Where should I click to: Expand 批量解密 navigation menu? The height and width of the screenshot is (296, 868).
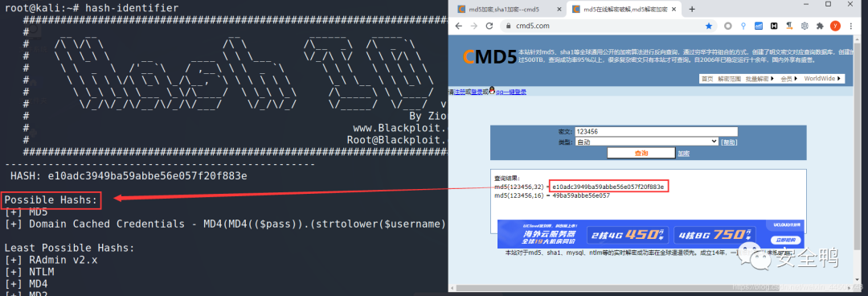coord(759,79)
